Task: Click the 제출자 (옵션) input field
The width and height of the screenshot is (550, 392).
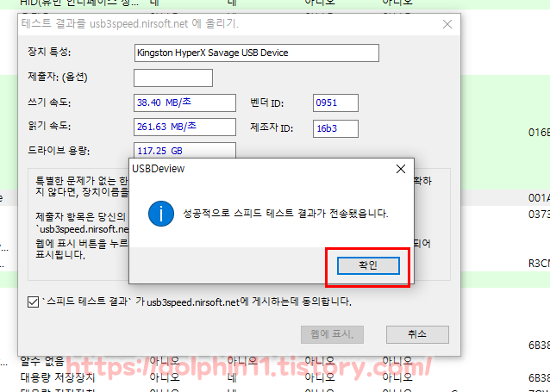Action: (x=173, y=78)
